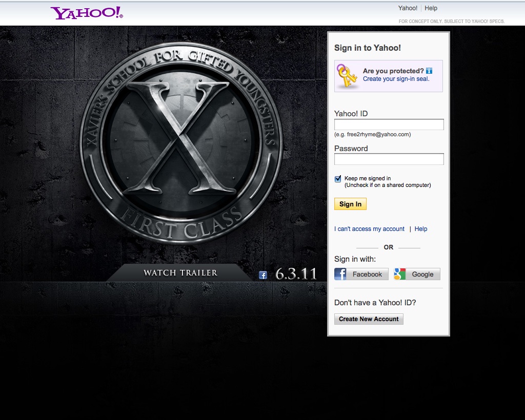Click the 'Don't have a Yahoo! ID?' text
This screenshot has height=420, width=525.
[x=375, y=303]
